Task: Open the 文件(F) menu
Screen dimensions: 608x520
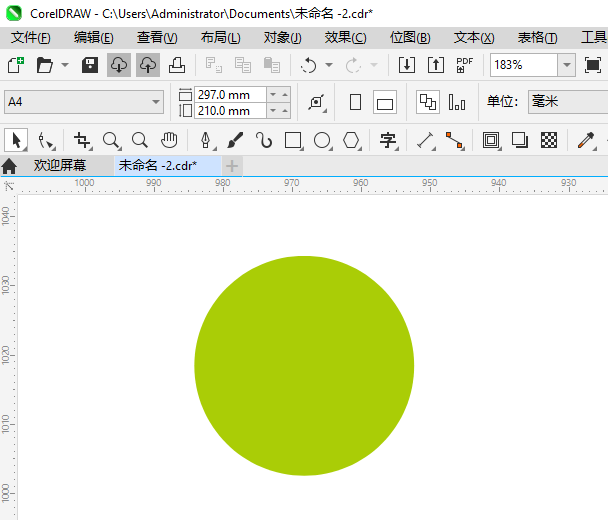Action: click(x=31, y=38)
